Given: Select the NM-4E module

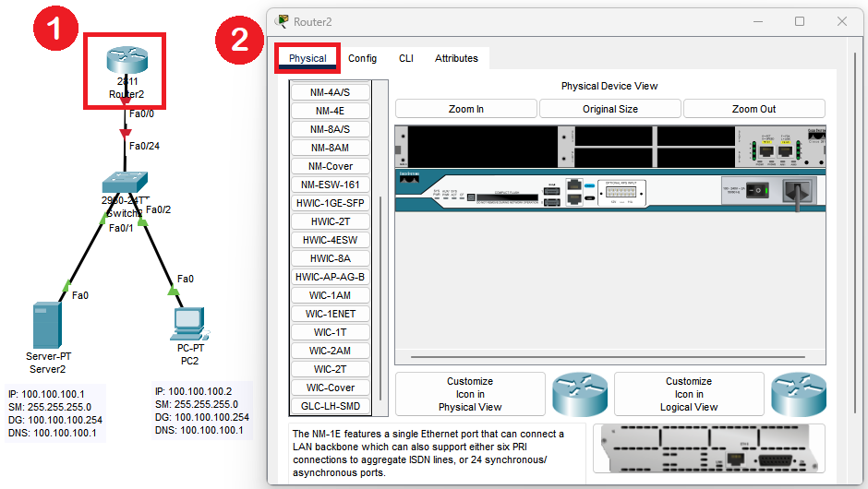Looking at the screenshot, I should click(x=331, y=111).
